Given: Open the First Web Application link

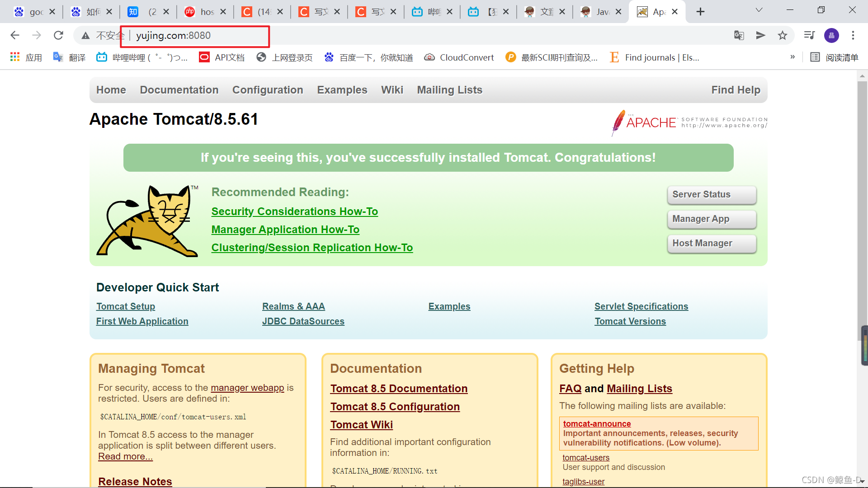Looking at the screenshot, I should pos(142,321).
